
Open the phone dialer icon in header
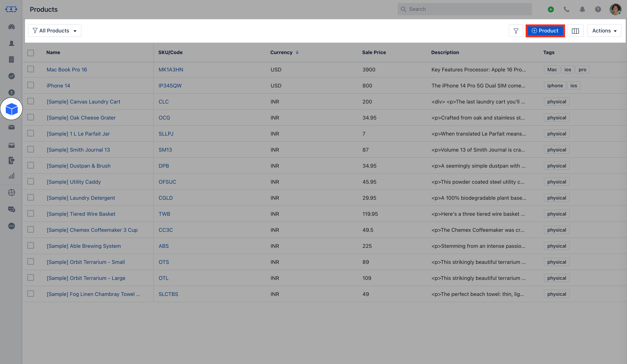tap(567, 10)
